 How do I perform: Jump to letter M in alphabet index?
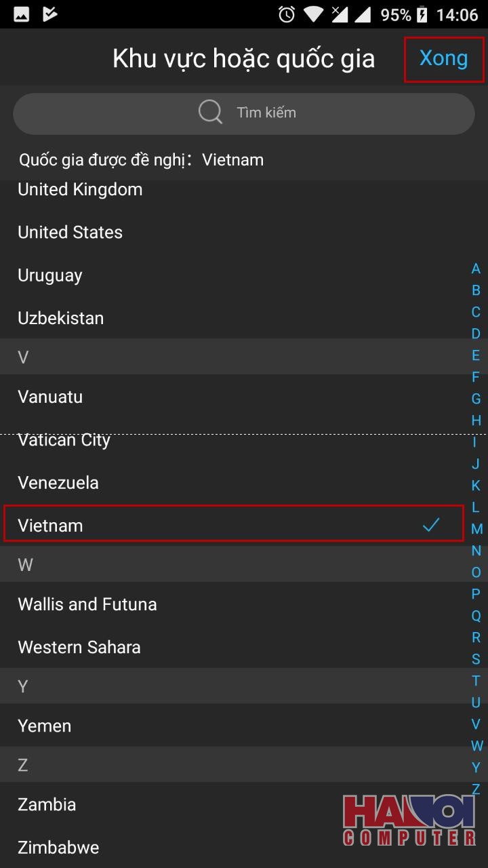(476, 529)
